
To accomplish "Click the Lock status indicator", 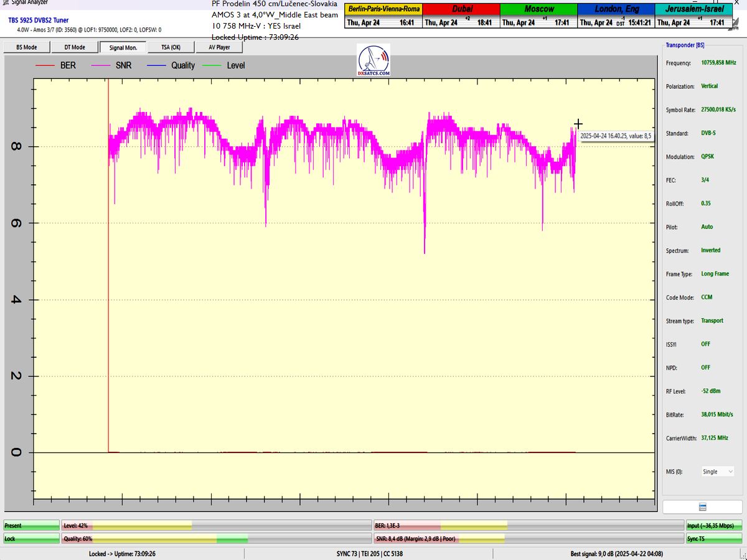I will click(x=31, y=538).
